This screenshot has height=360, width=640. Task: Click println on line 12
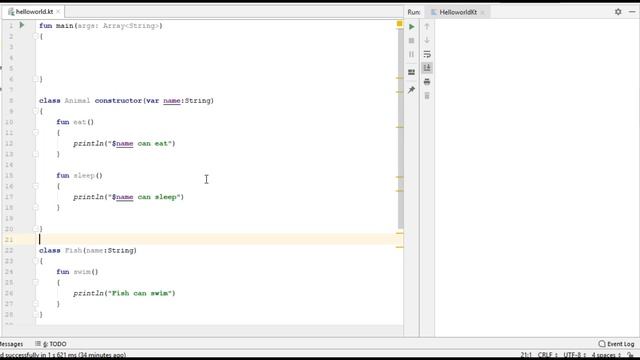pyautogui.click(x=89, y=144)
